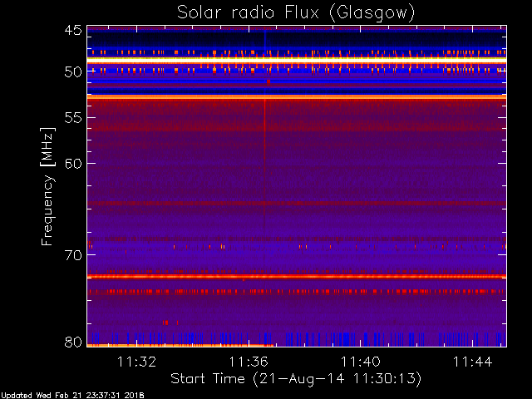Click the bright yellow-white band near 49 MHz
532x399 pixels.
(297, 59)
